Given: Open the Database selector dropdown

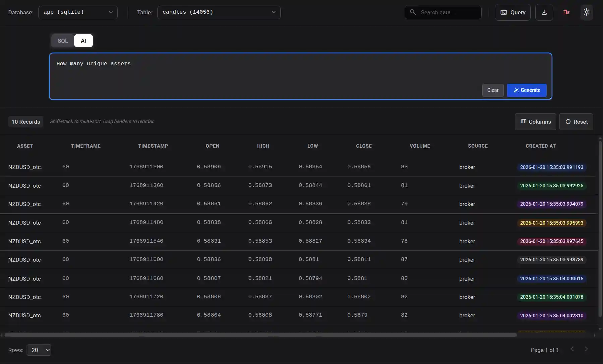Looking at the screenshot, I should tap(78, 12).
